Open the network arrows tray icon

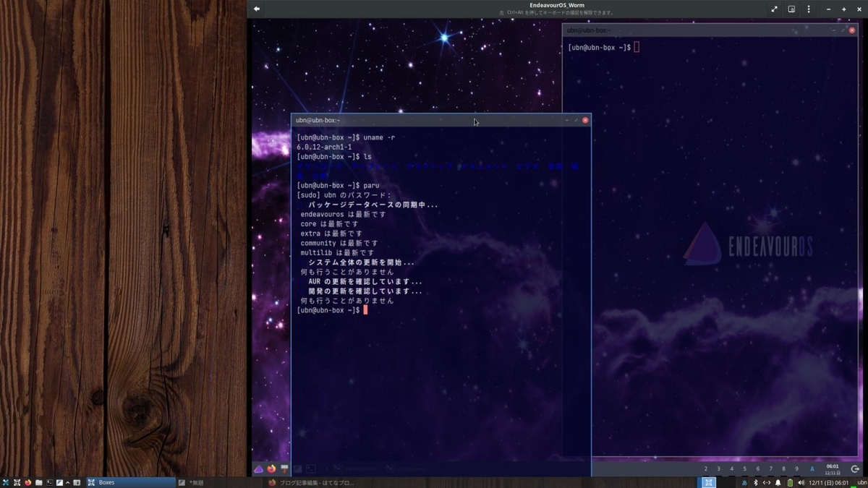click(767, 483)
